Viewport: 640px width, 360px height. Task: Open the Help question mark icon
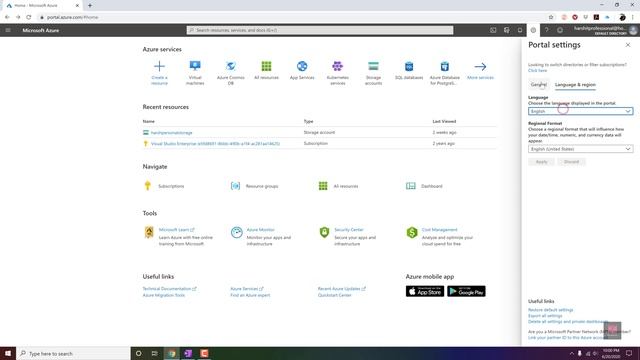point(547,30)
